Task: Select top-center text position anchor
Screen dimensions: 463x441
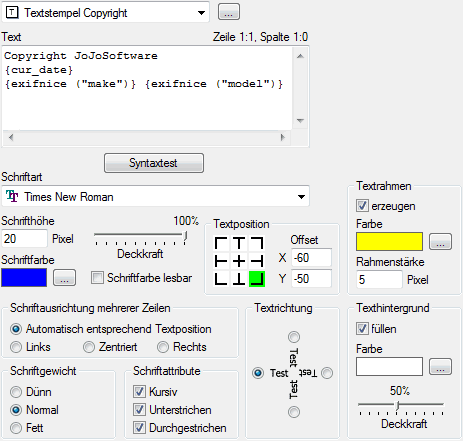Action: (x=239, y=243)
